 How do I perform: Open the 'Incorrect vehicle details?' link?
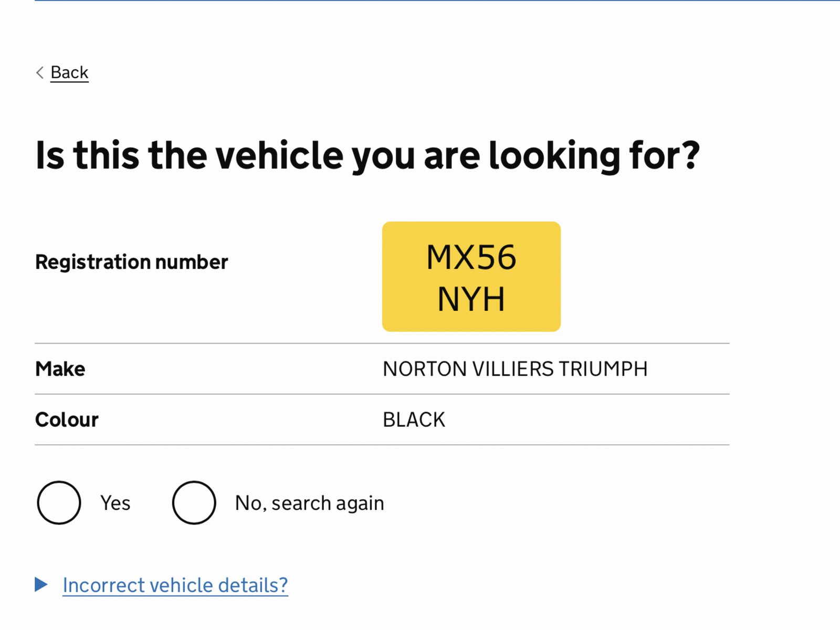[175, 585]
